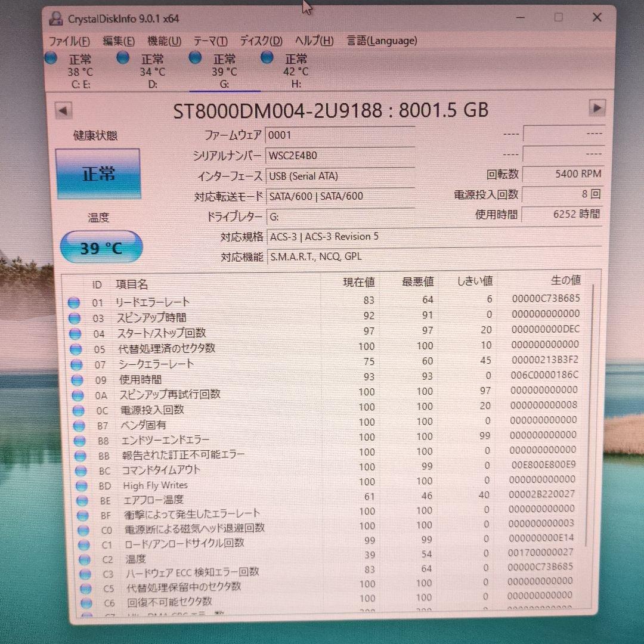Click the 生の値 column header
This screenshot has width=644, height=644.
point(565,280)
